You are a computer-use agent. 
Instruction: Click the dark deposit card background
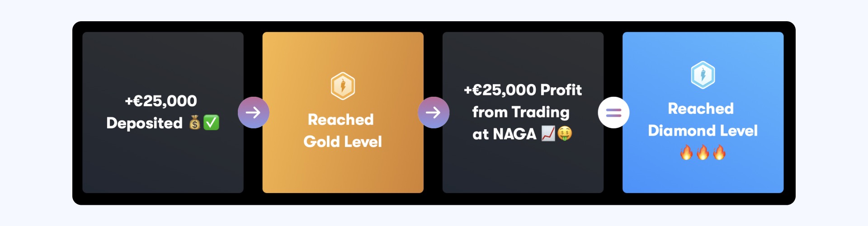coord(163,167)
